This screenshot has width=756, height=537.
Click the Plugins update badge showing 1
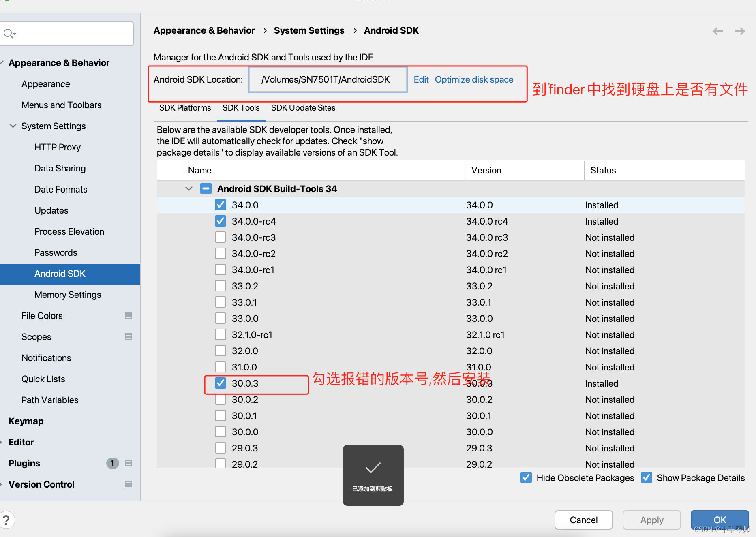[112, 463]
